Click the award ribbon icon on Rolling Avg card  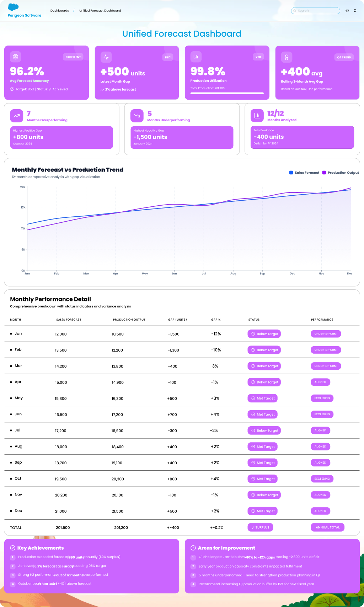[287, 57]
